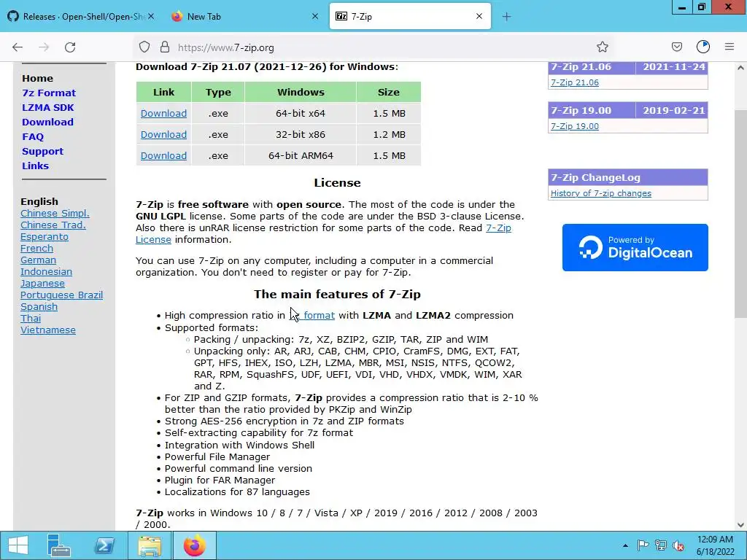Download the 32-bit x86 .exe
The height and width of the screenshot is (560, 747).
click(x=163, y=134)
